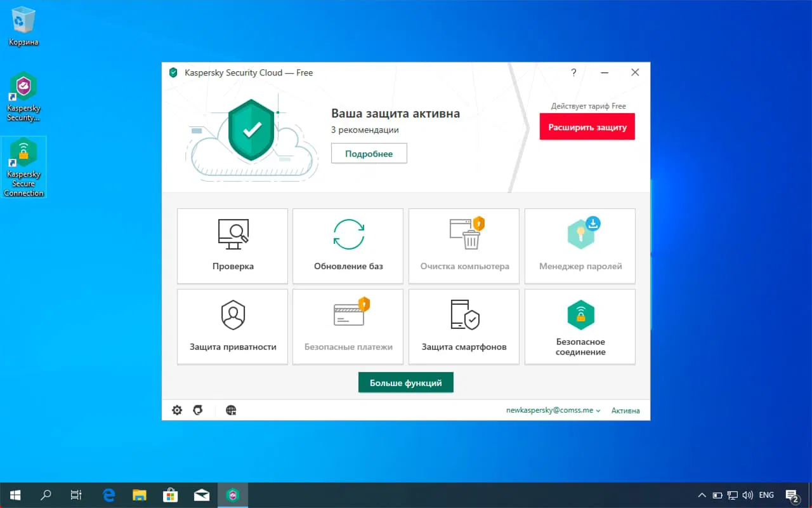This screenshot has width=812, height=508.
Task: Open the Windows Start menu
Action: click(x=14, y=495)
